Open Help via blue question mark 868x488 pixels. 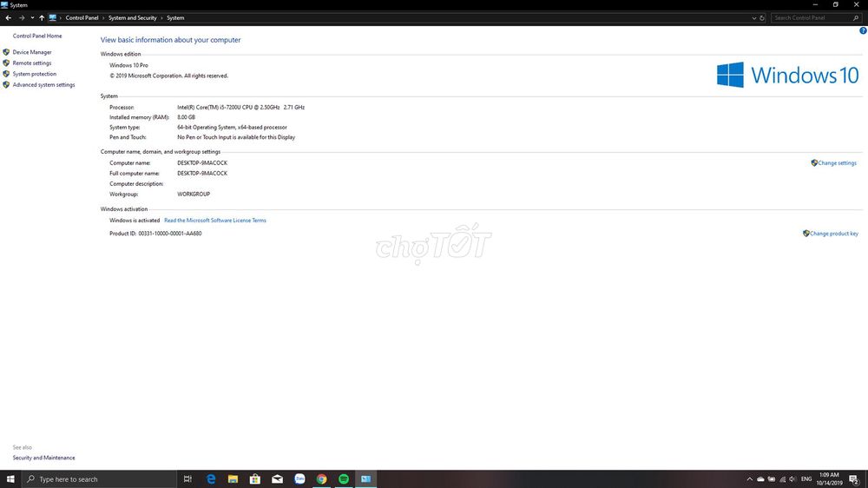pos(863,30)
